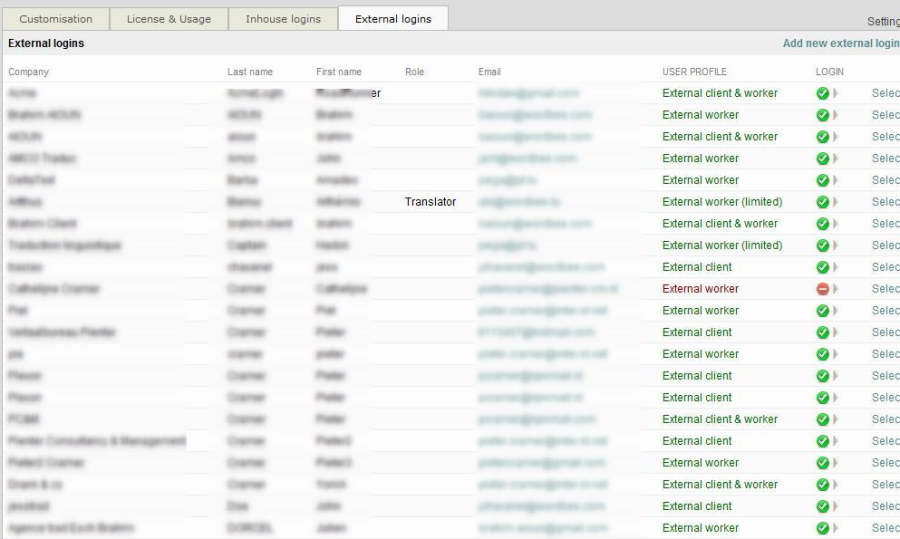This screenshot has height=539, width=900.
Task: Click login check in Pieter Consultancy & Management row
Action: pos(822,441)
